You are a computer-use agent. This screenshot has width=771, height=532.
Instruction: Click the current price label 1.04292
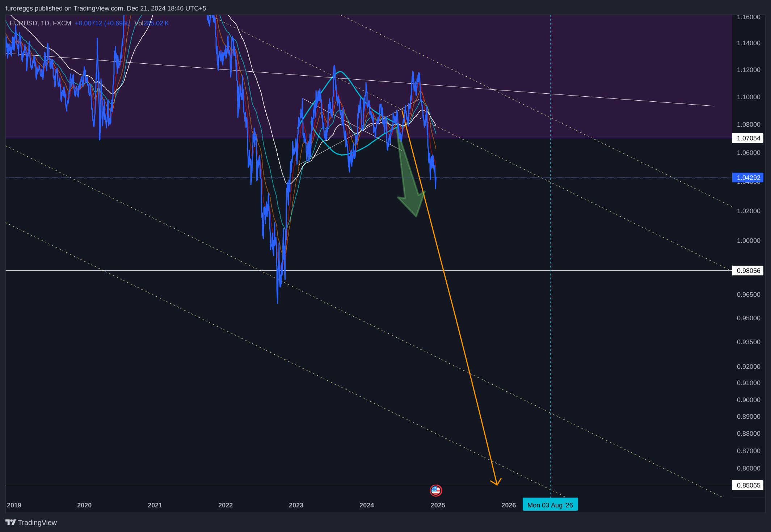tap(748, 178)
